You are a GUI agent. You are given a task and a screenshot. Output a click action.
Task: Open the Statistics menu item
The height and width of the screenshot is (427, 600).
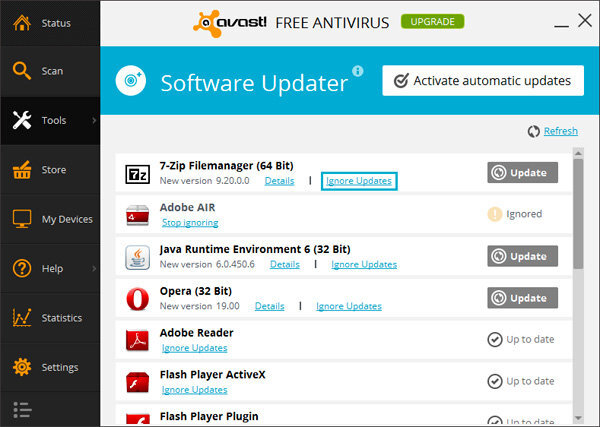tap(50, 318)
